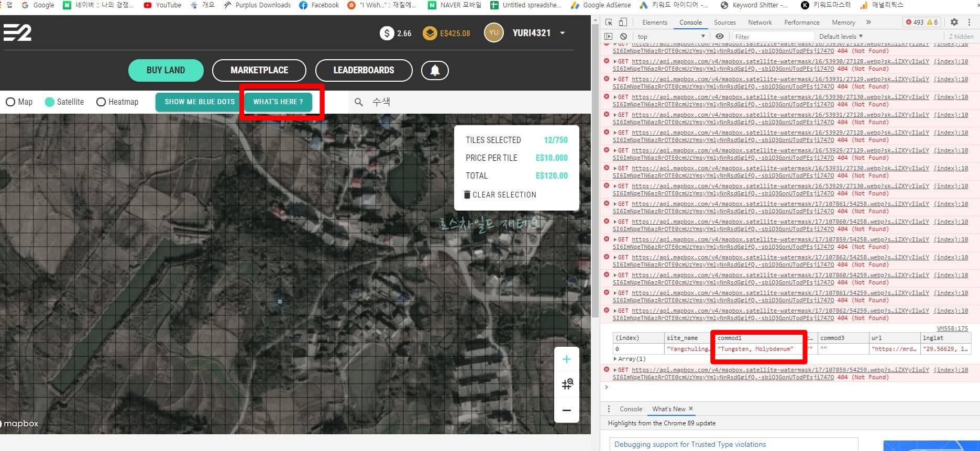980x451 pixels.
Task: Toggle the console live expression eye icon
Action: tap(720, 37)
